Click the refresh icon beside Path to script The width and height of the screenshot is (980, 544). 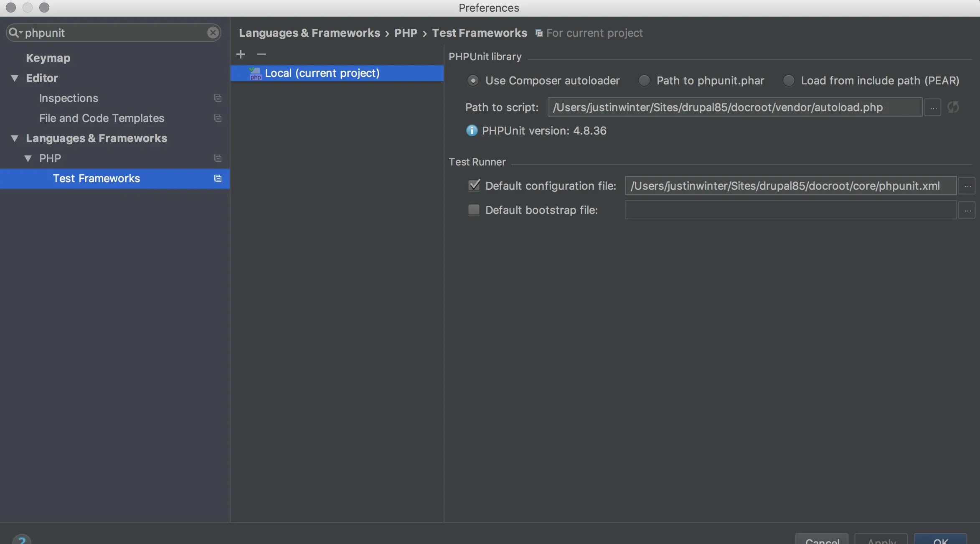[x=953, y=107]
